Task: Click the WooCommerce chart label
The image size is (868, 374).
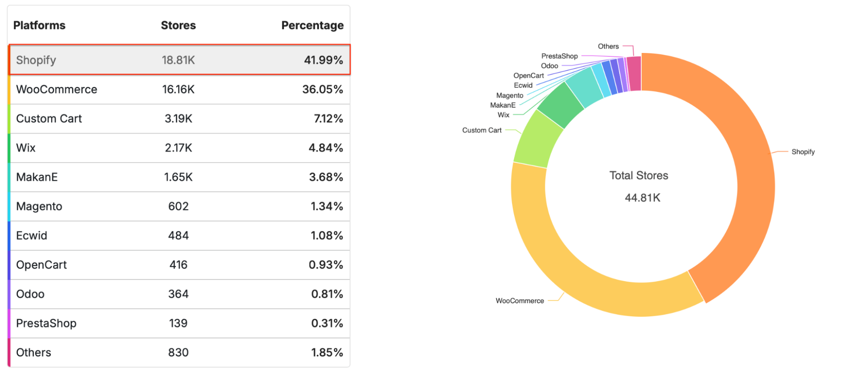Action: pos(520,301)
